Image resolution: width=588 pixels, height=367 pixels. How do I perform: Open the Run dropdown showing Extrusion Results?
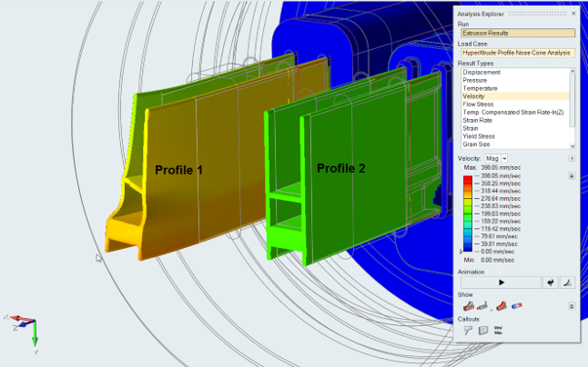518,33
